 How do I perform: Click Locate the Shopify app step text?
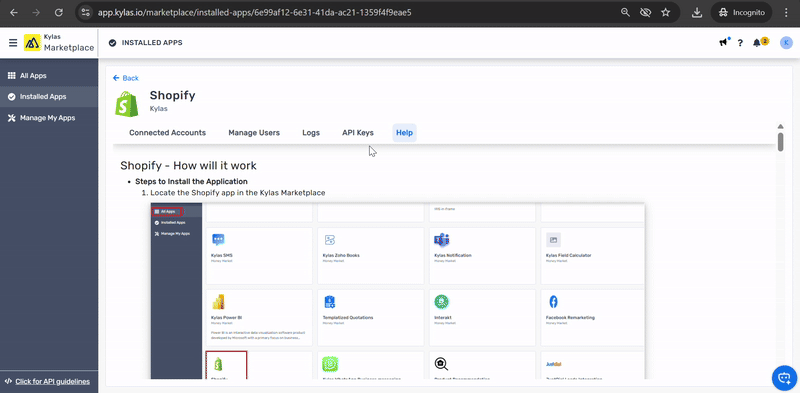[238, 193]
